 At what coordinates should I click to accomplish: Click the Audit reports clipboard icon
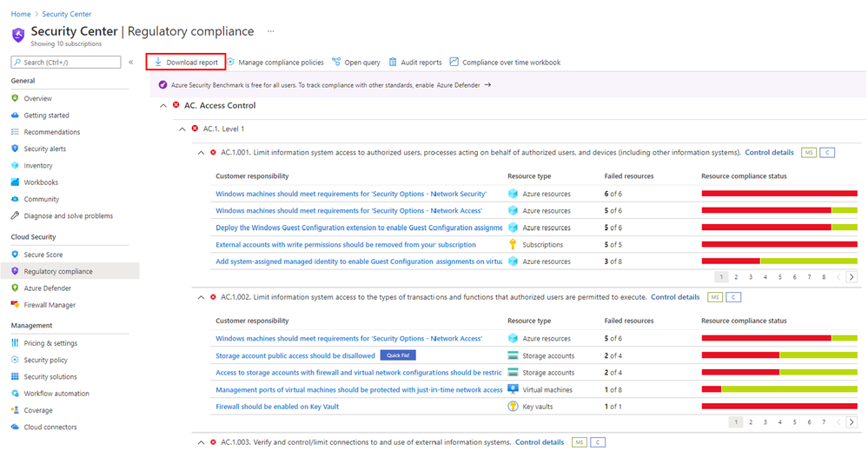(x=393, y=62)
